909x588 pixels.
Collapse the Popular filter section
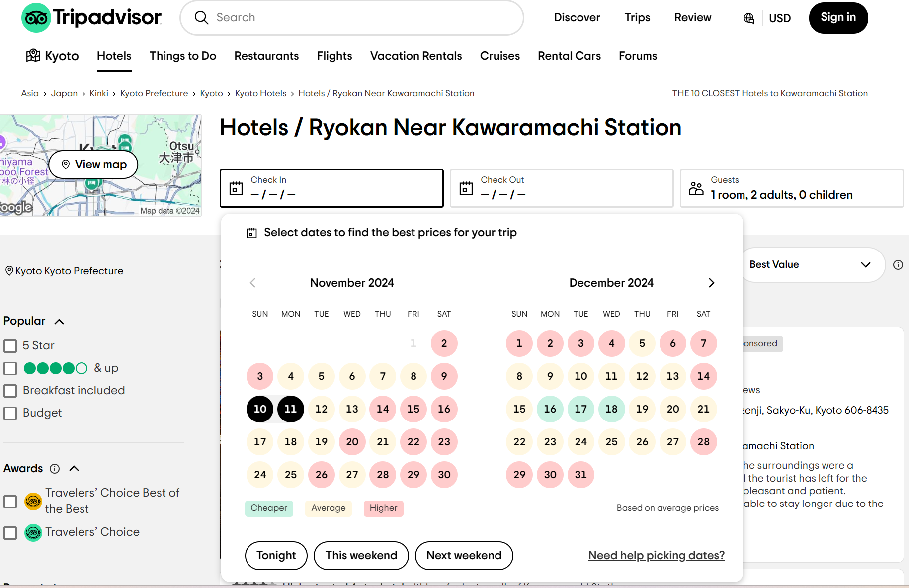(59, 322)
